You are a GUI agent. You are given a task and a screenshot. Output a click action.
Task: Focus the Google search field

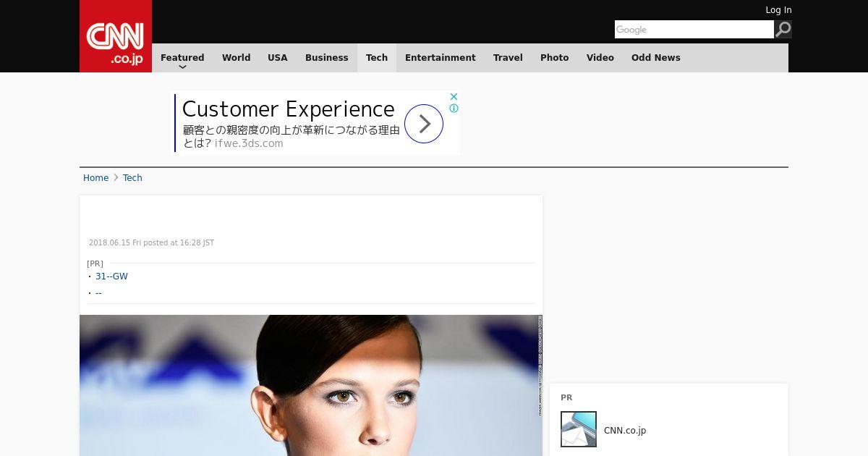[x=694, y=29]
